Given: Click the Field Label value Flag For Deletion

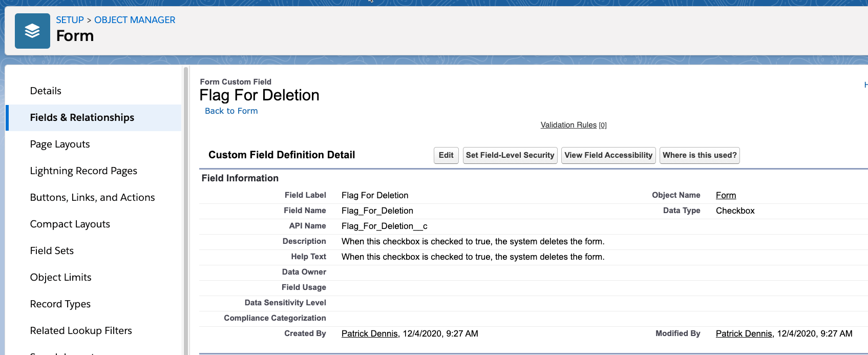Looking at the screenshot, I should 375,195.
